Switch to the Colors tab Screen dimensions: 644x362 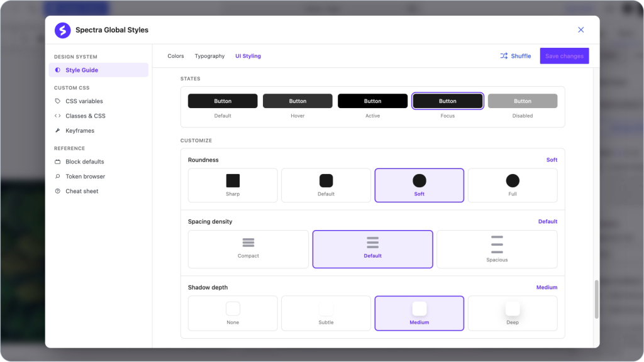click(x=176, y=56)
